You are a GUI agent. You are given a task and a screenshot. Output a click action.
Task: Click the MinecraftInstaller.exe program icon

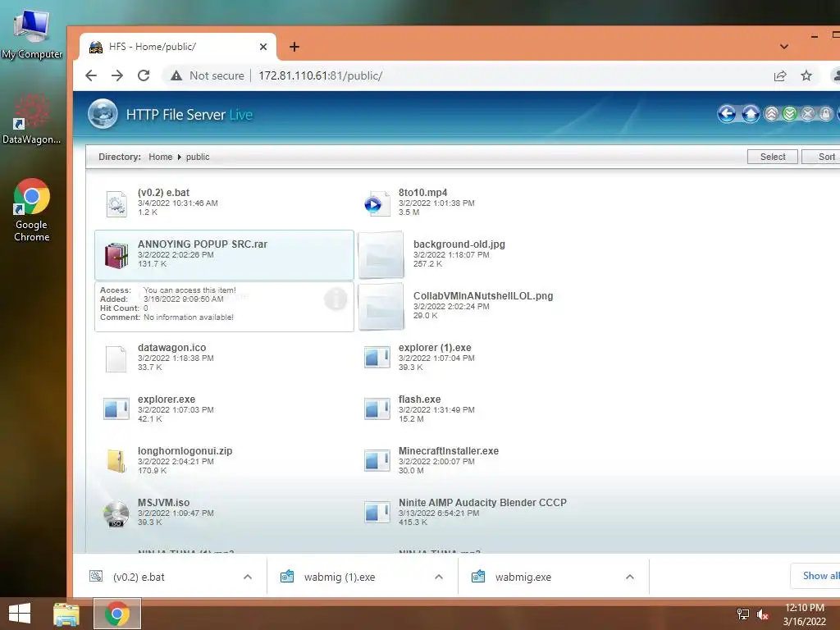[377, 461]
